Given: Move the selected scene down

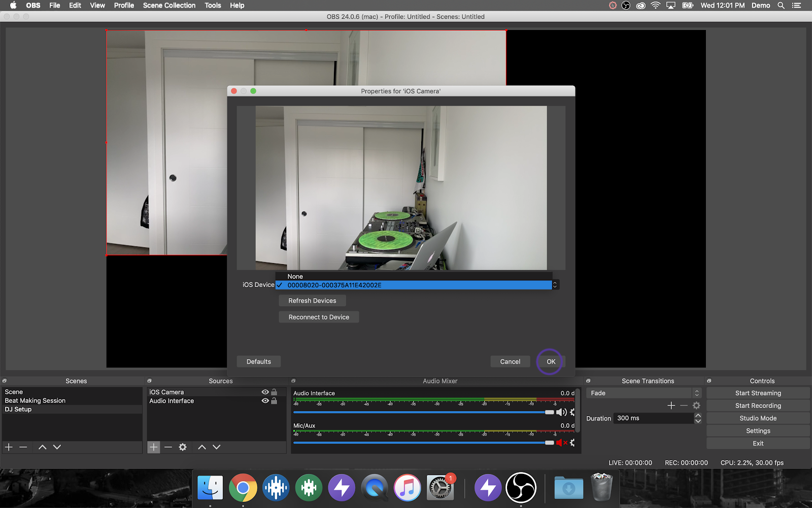Looking at the screenshot, I should pos(57,447).
